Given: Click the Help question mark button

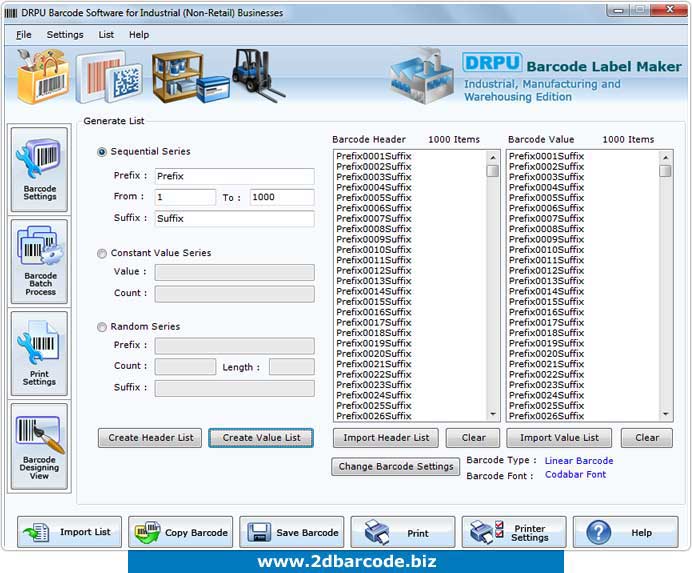Looking at the screenshot, I should coord(625,532).
